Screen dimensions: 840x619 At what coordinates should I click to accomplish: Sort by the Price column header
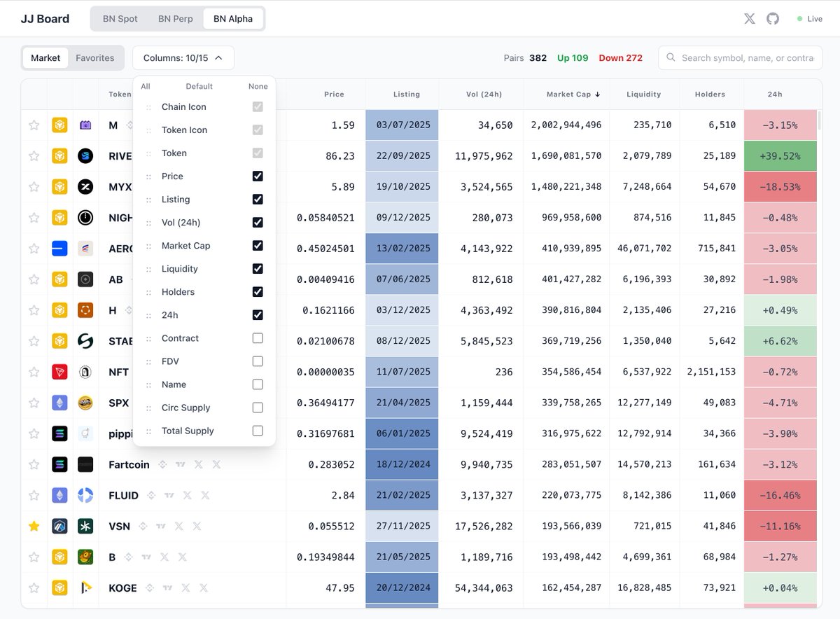click(334, 94)
